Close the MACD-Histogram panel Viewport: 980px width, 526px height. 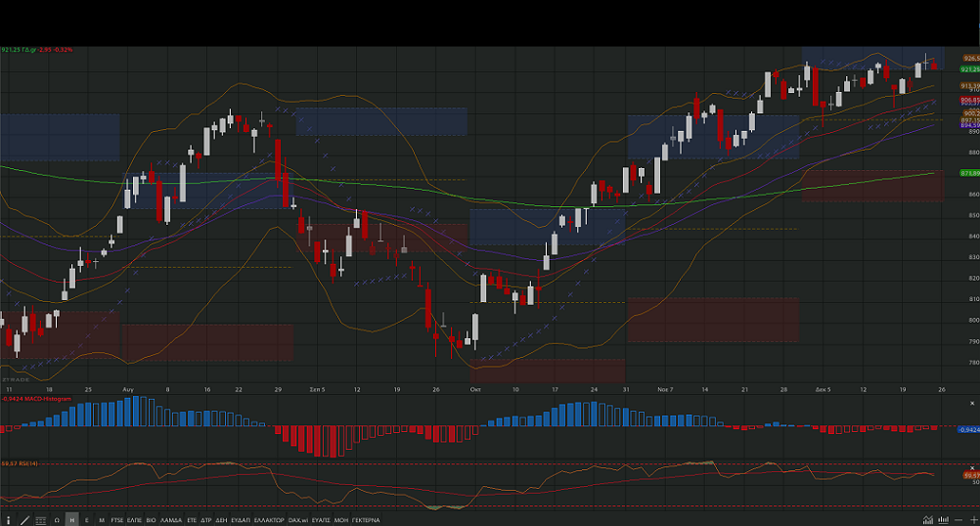[972, 404]
